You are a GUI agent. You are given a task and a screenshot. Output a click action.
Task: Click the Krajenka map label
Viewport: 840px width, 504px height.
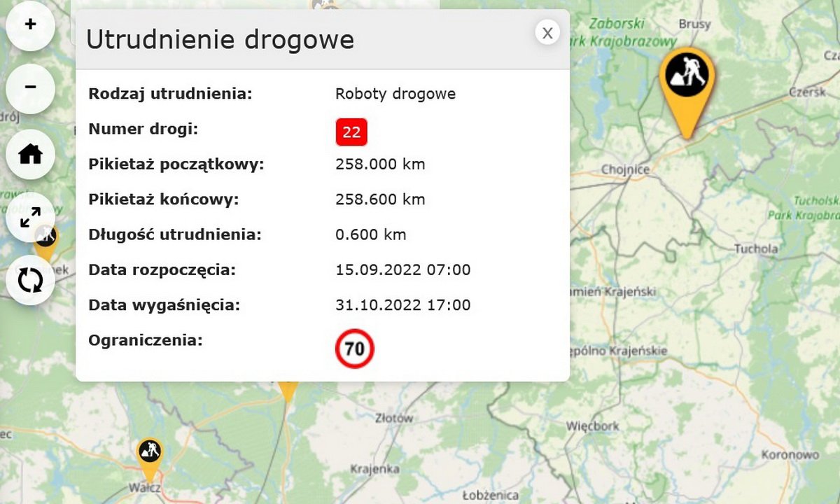pyautogui.click(x=374, y=468)
